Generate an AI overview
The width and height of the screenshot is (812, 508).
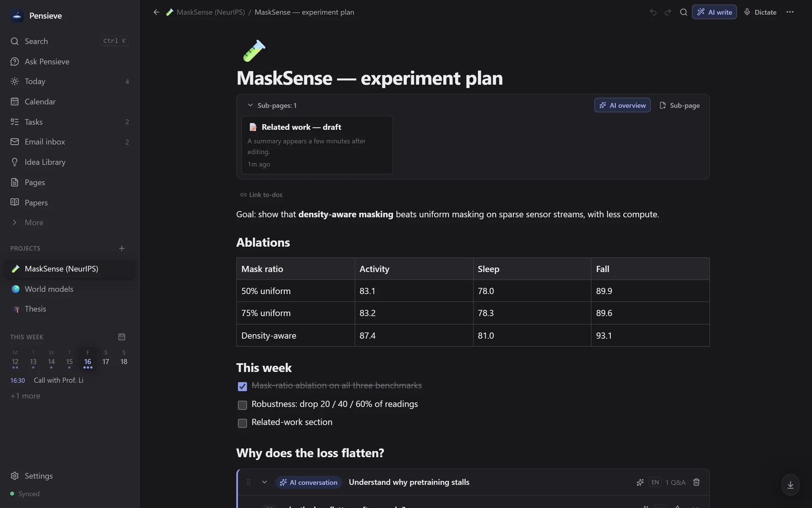(622, 105)
